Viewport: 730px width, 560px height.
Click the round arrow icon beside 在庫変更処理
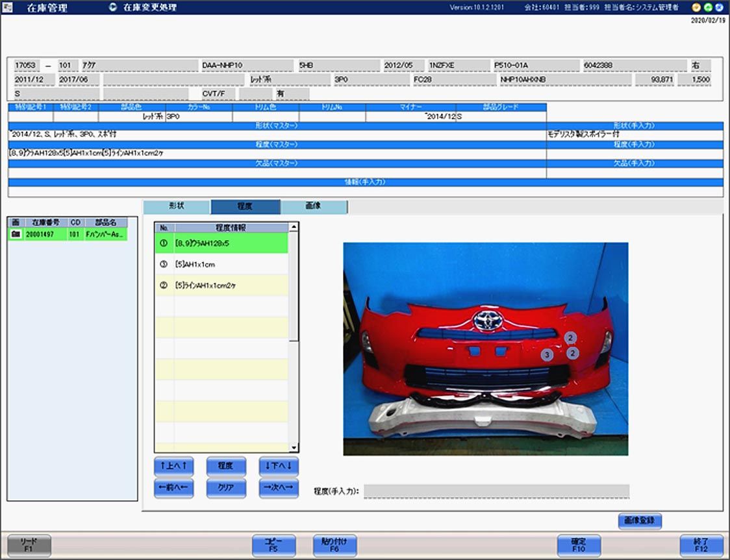point(113,7)
